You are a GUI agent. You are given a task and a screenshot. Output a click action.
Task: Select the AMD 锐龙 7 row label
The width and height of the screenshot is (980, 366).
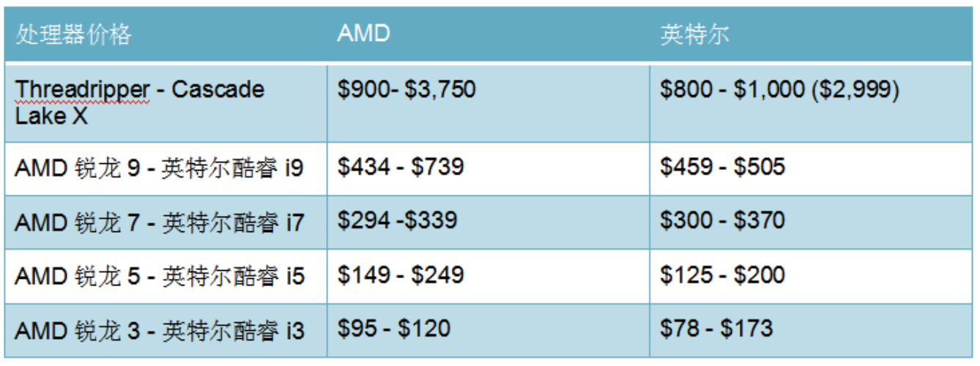coord(166,223)
